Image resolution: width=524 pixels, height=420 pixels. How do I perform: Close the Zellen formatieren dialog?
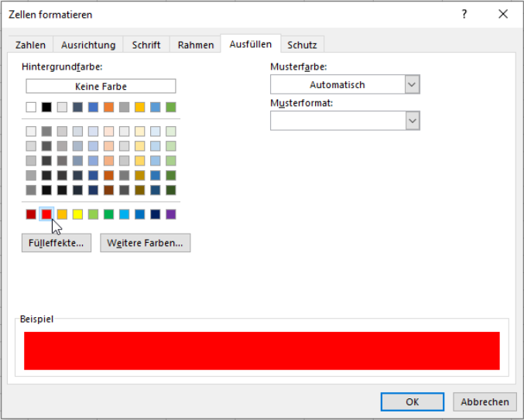coord(503,14)
